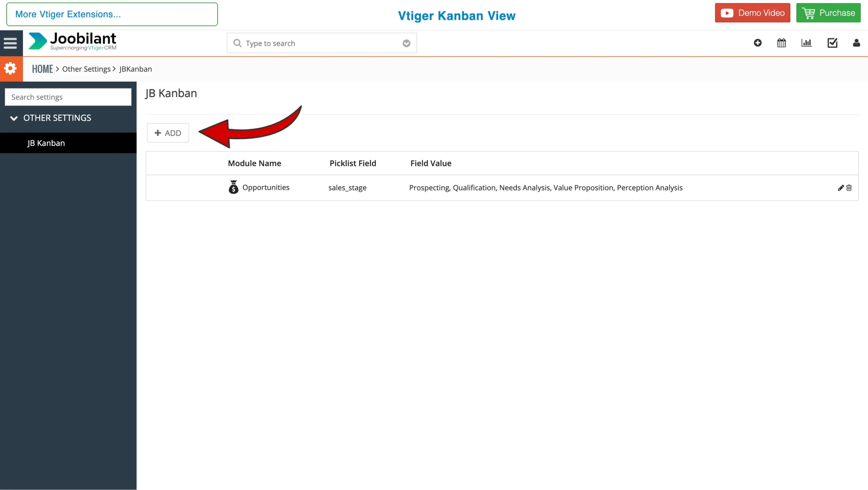The height and width of the screenshot is (490, 868).
Task: Edit the Opportunities row with pencil icon
Action: (x=841, y=188)
